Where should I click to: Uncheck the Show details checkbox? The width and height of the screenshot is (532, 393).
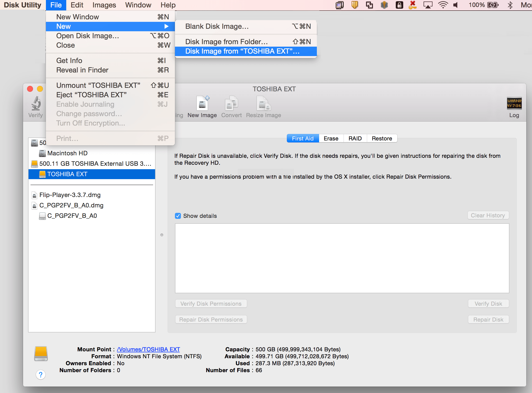(x=178, y=216)
